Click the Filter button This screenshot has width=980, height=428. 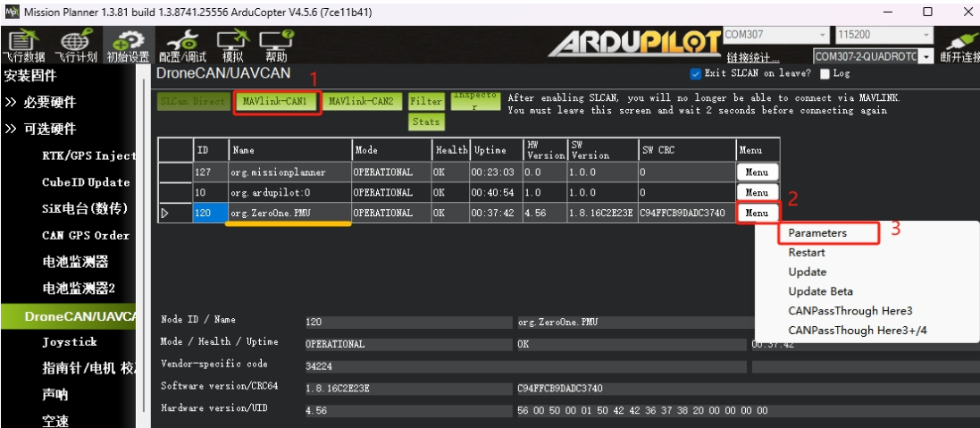click(425, 101)
